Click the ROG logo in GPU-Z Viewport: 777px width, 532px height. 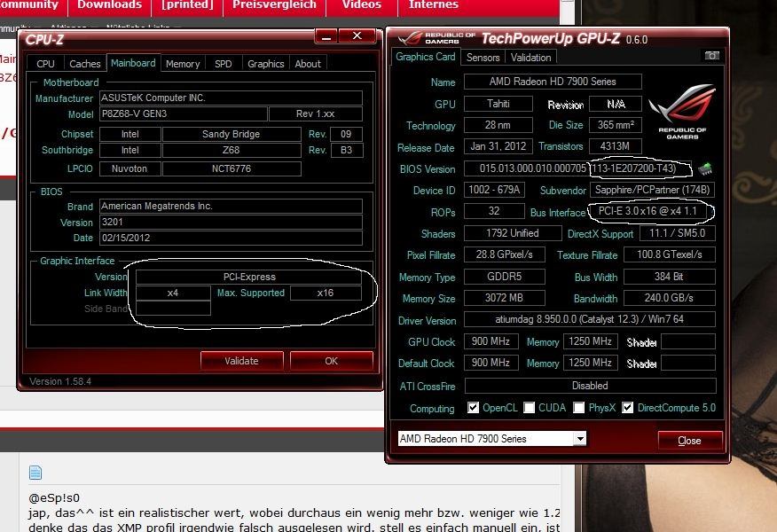click(x=682, y=112)
